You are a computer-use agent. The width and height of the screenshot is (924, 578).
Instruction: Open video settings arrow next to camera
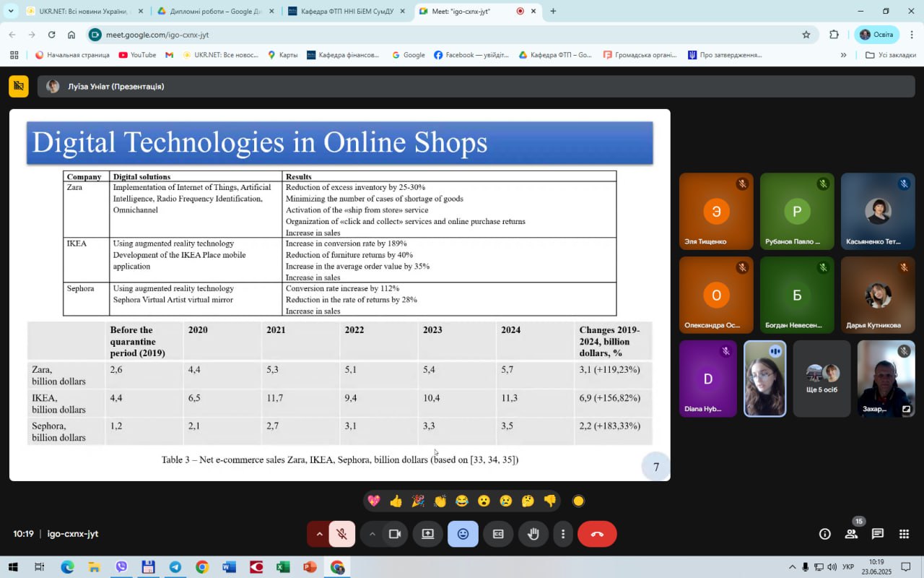[372, 534]
